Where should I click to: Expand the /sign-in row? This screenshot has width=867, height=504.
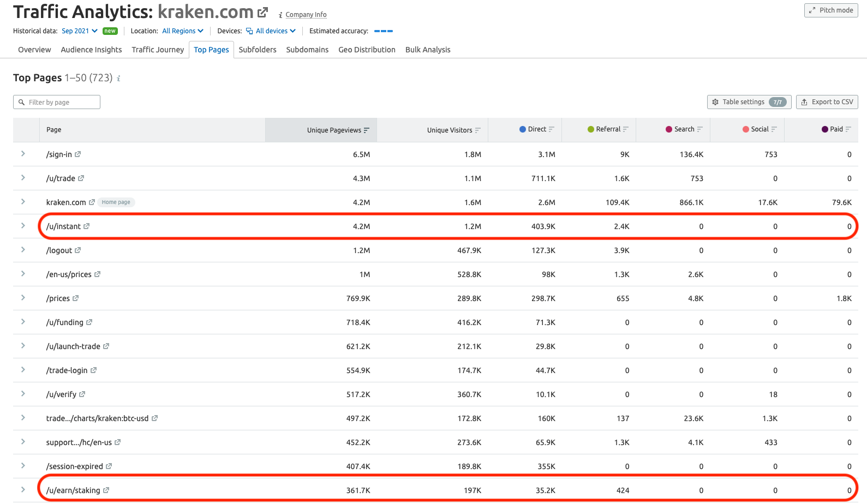(23, 154)
